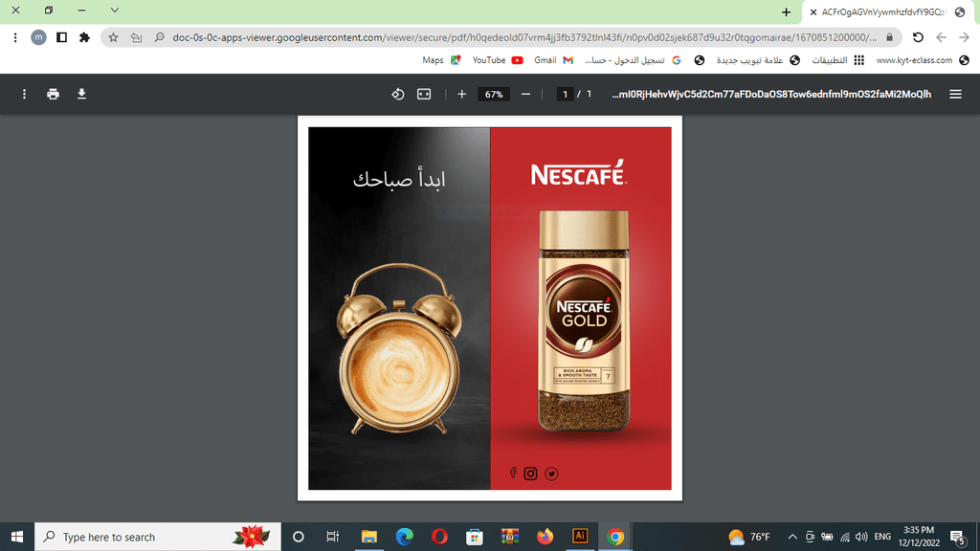Viewport: 980px width, 551px height.
Task: Click the Instagram icon in the ad
Action: [530, 474]
